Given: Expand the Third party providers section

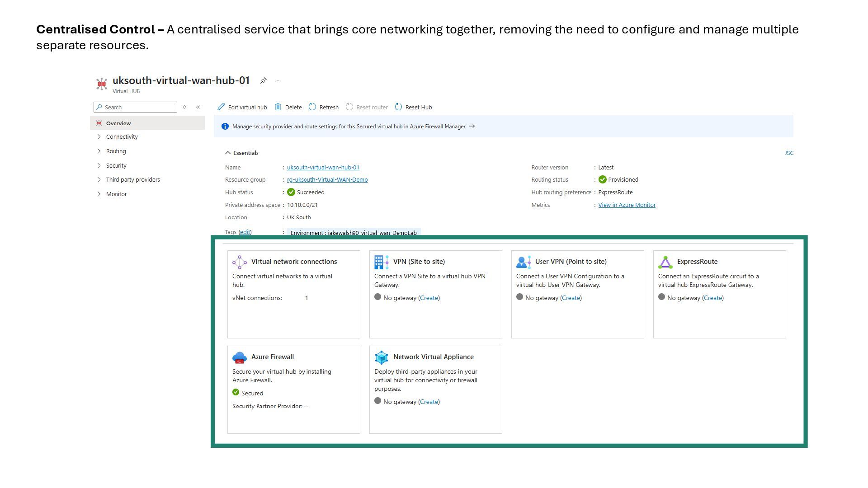Looking at the screenshot, I should click(x=99, y=179).
